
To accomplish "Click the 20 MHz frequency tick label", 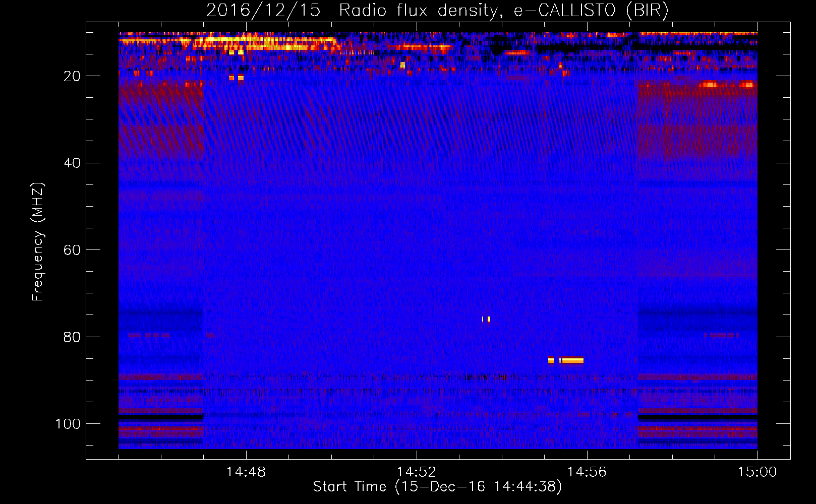I will pyautogui.click(x=72, y=76).
